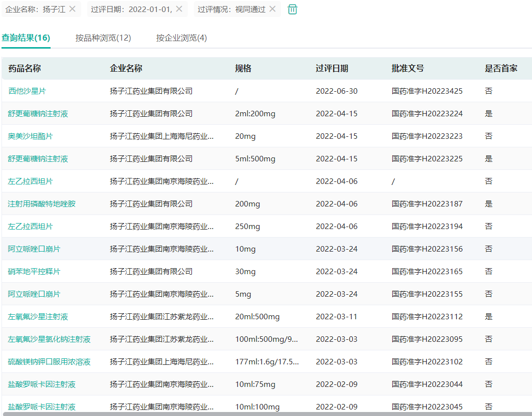Open 舒更葡糖钠注射液 with 5ml:500mg spec

(x=38, y=159)
